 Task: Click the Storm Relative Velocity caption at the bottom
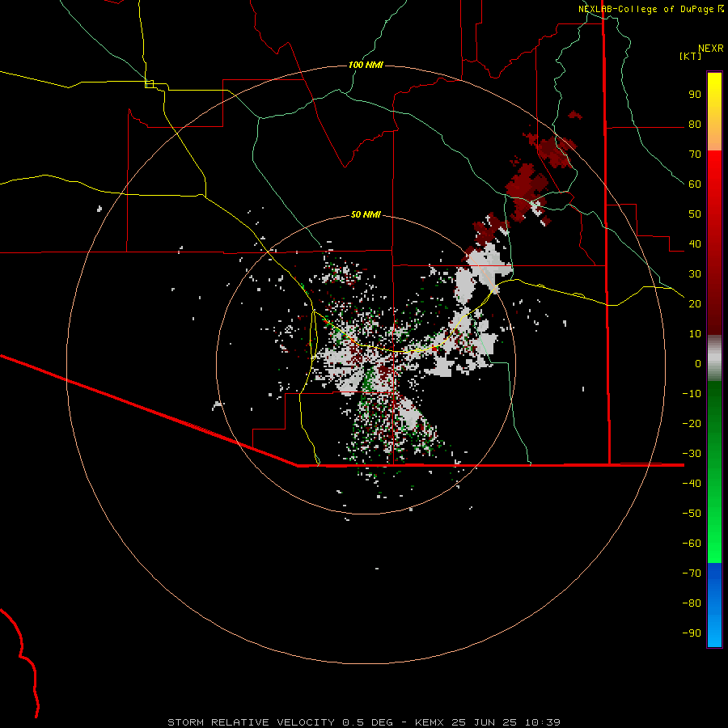(x=364, y=722)
